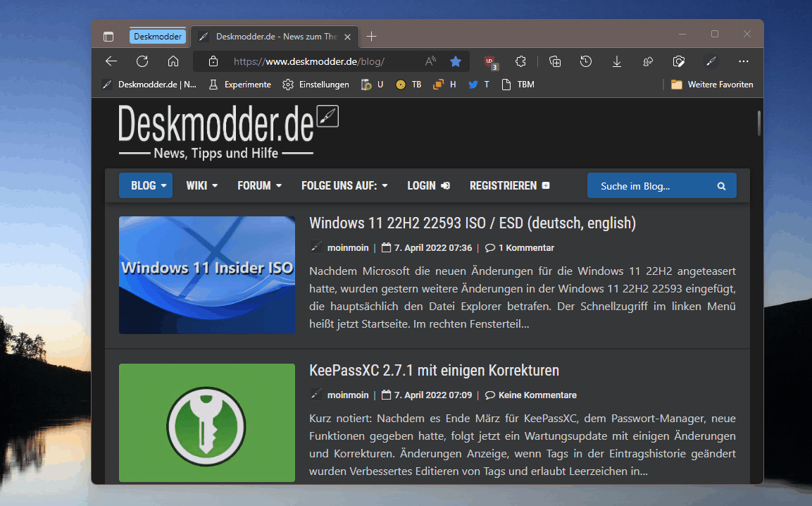The image size is (812, 506).
Task: Open the REGISTRIEREN menu item
Action: 510,185
